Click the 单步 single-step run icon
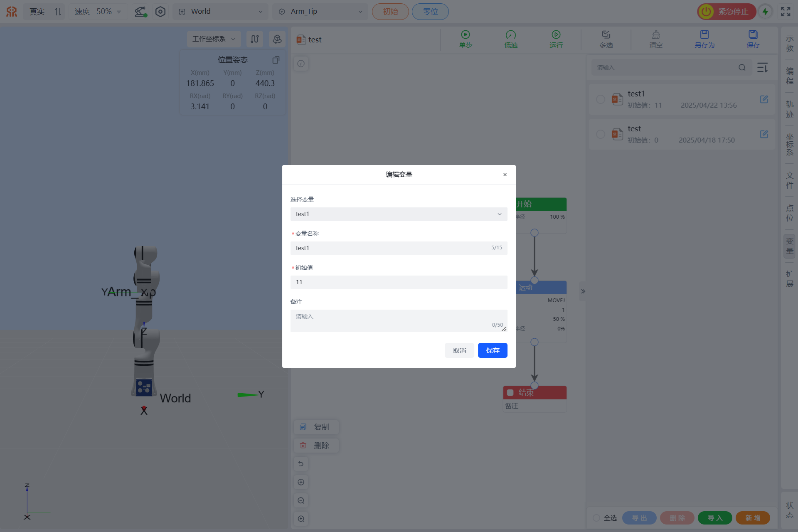Viewport: 798px width, 532px height. pos(465,35)
